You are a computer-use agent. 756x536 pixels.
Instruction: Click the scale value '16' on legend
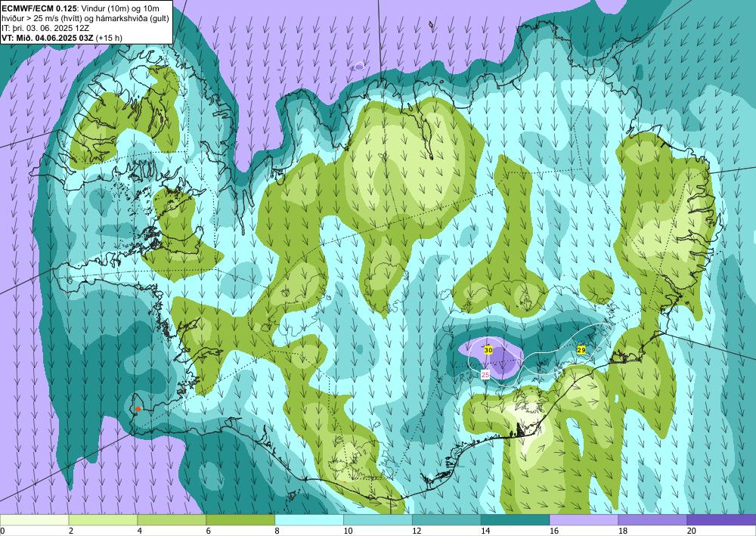[x=554, y=531]
